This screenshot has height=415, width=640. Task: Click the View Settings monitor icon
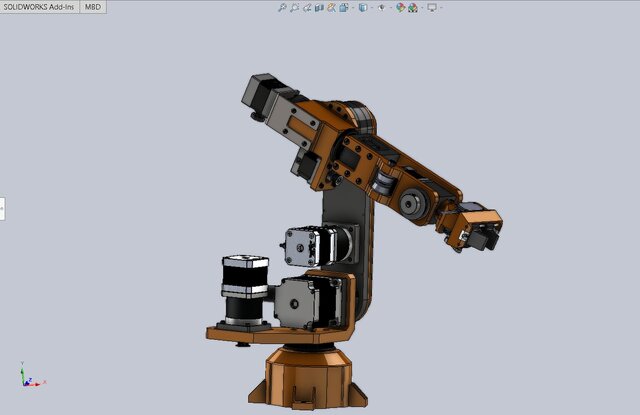(431, 7)
